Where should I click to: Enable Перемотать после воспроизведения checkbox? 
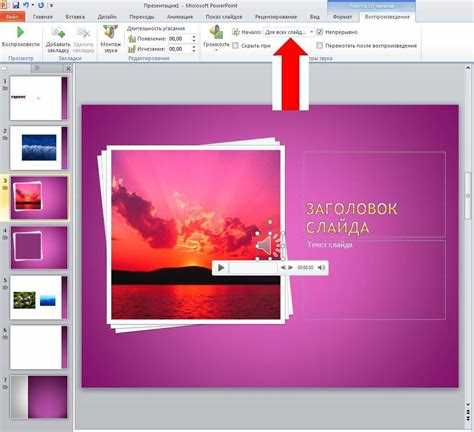[320, 45]
